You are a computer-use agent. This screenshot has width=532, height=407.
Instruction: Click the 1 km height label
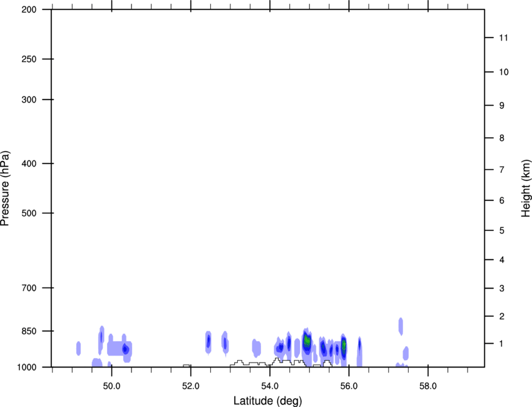click(x=501, y=344)
